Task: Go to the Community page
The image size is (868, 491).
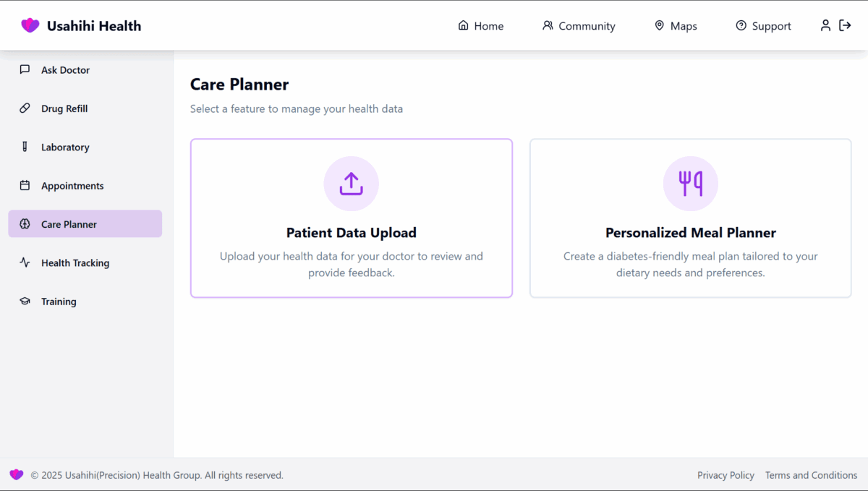Action: pos(579,26)
